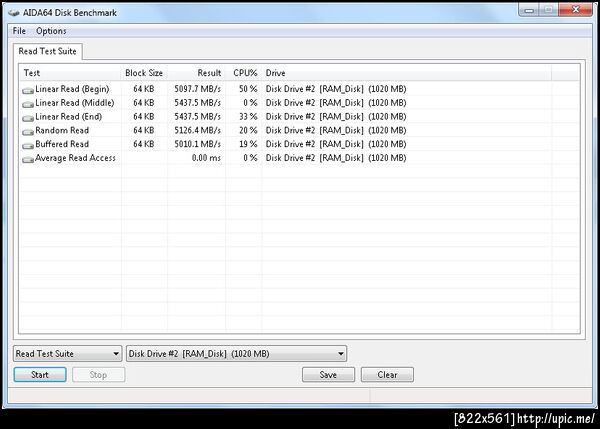Click the Linear Read (Middle) drive icon

pos(28,104)
